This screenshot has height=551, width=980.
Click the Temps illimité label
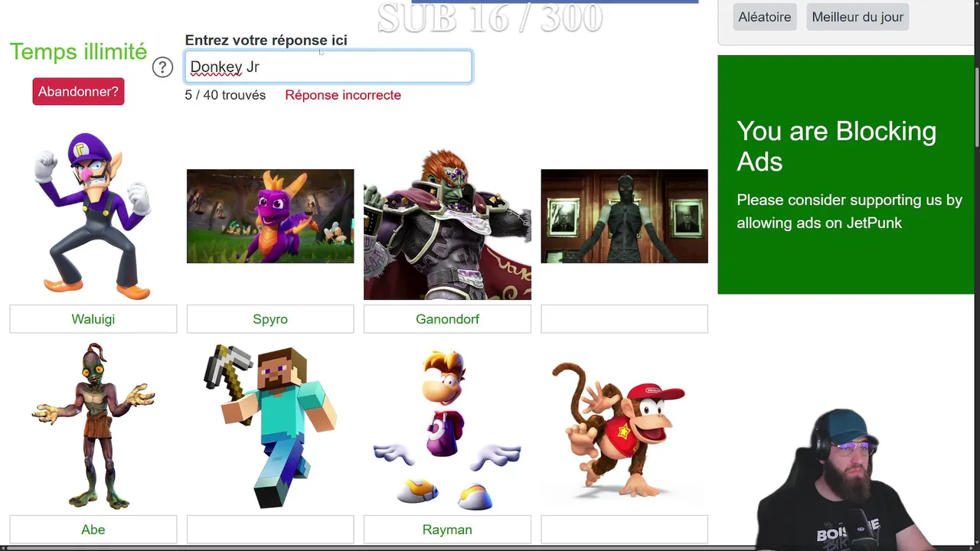click(x=78, y=52)
